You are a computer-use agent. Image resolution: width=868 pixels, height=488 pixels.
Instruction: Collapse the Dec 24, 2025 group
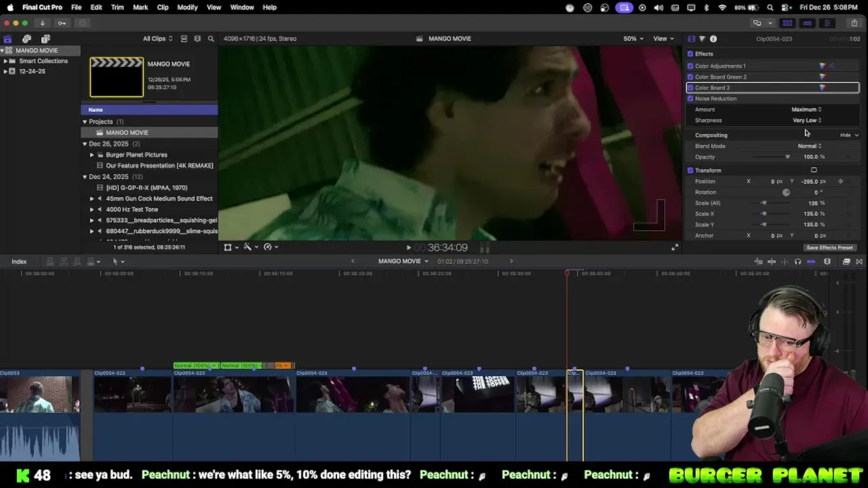click(x=85, y=177)
